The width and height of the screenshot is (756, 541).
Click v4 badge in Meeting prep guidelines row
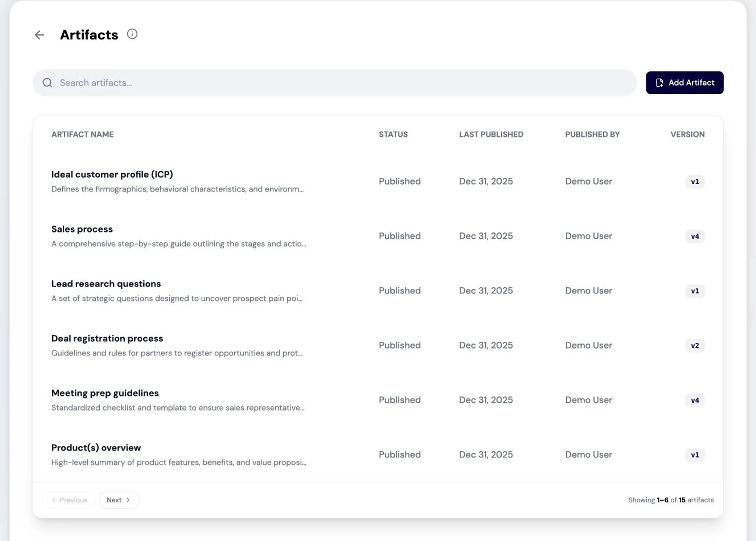tap(695, 400)
